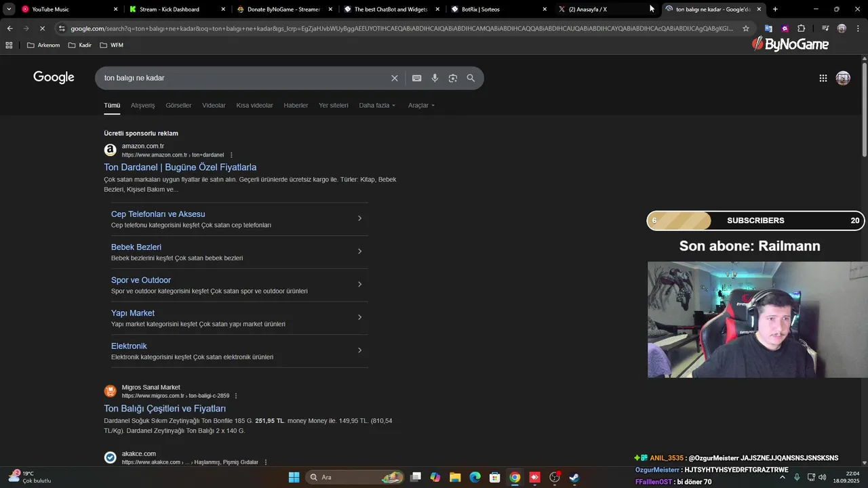Switch to the Videolar search tab

click(214, 105)
